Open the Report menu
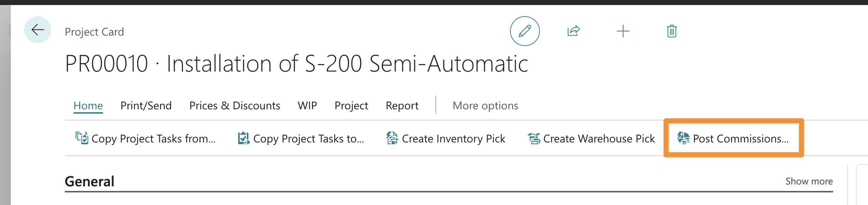Screen dimensions: 868x205 (402, 106)
